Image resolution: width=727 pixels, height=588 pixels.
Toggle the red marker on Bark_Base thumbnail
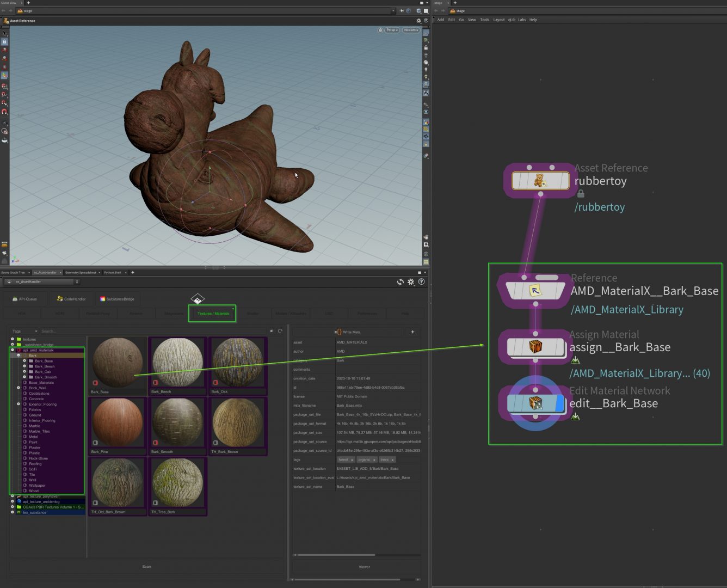(95, 383)
